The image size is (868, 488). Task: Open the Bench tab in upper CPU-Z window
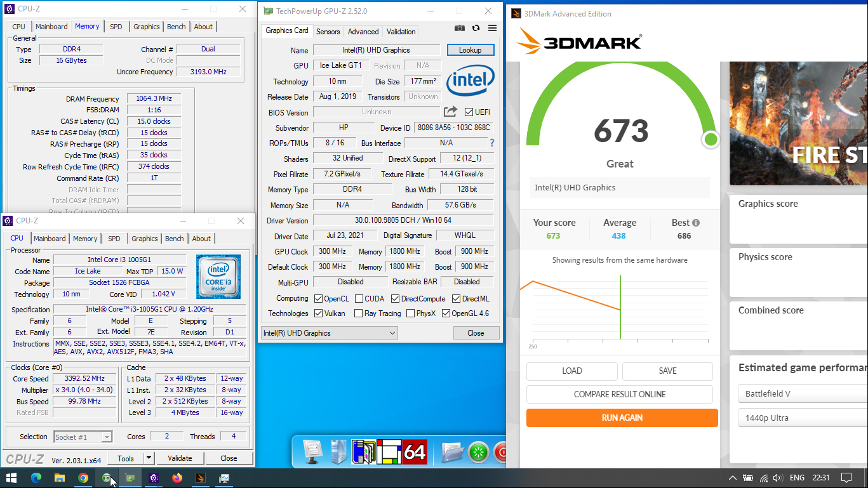(177, 27)
